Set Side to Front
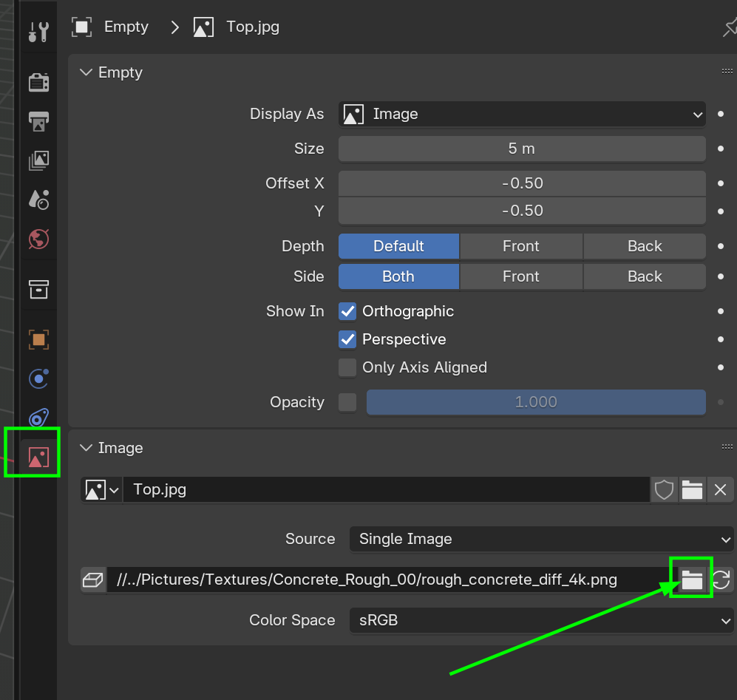The width and height of the screenshot is (737, 700). pyautogui.click(x=521, y=276)
